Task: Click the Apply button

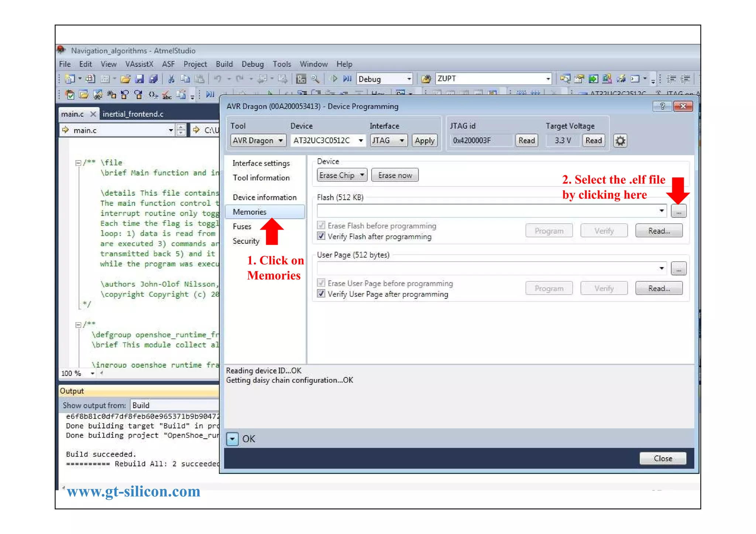Action: (425, 141)
